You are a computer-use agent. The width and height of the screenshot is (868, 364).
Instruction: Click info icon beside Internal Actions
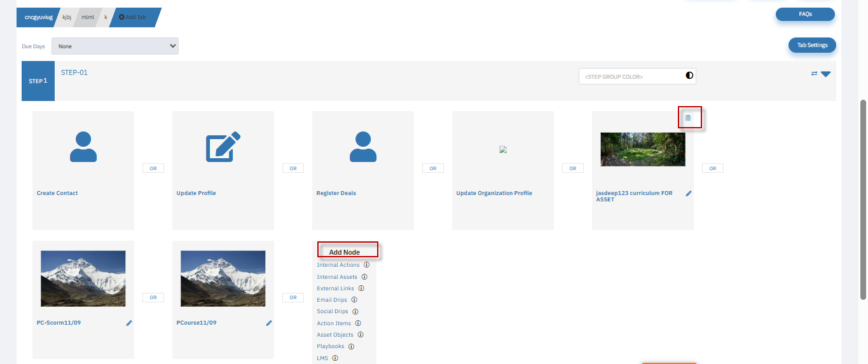[x=367, y=265]
